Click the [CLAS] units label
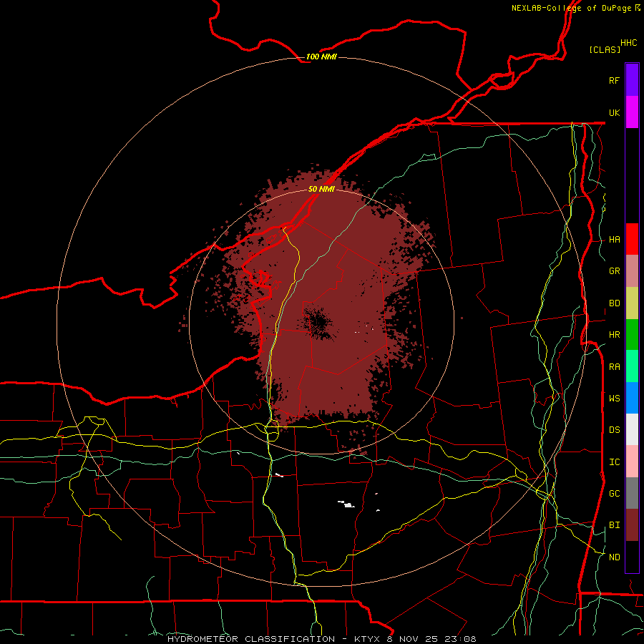The image size is (644, 644). (x=605, y=49)
